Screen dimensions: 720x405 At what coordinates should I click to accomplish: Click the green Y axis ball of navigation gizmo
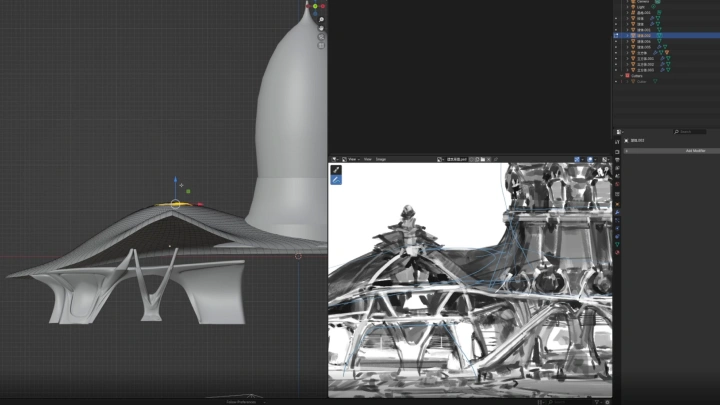[315, 6]
